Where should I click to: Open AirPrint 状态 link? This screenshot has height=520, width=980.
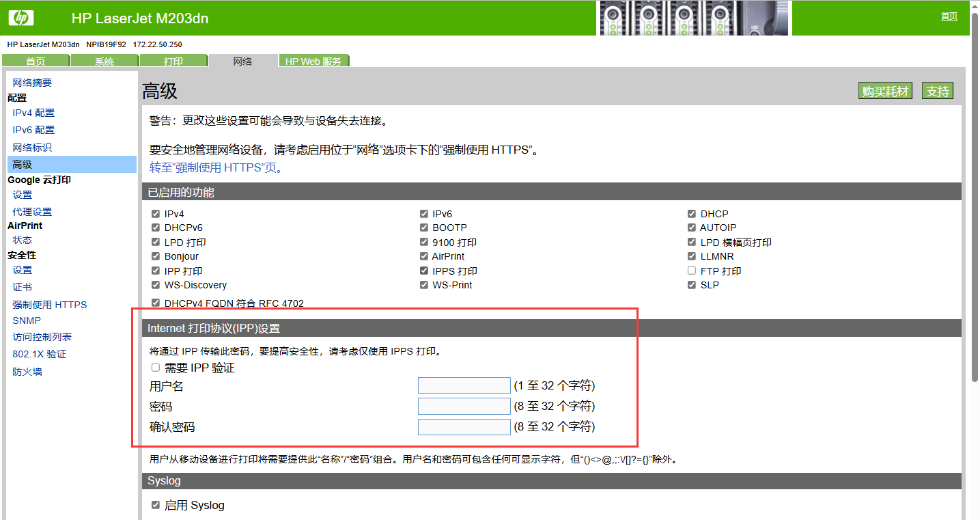point(22,240)
